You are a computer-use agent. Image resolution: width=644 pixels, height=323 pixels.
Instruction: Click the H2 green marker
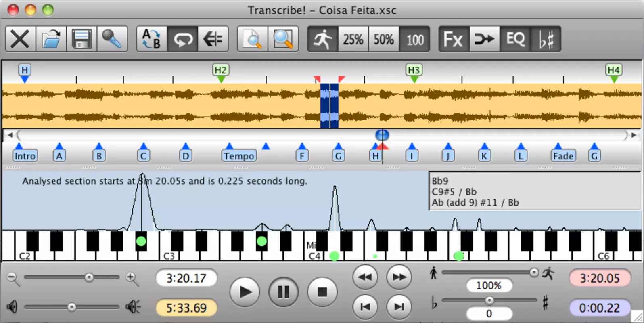(x=221, y=73)
